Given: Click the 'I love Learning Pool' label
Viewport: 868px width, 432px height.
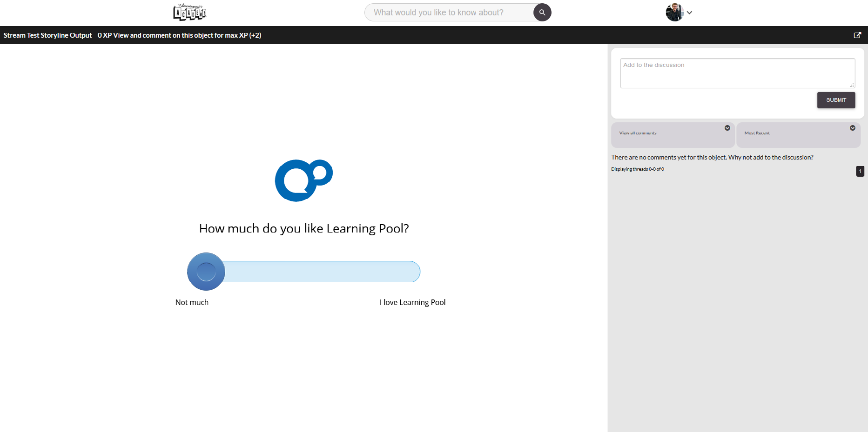Looking at the screenshot, I should tap(412, 302).
